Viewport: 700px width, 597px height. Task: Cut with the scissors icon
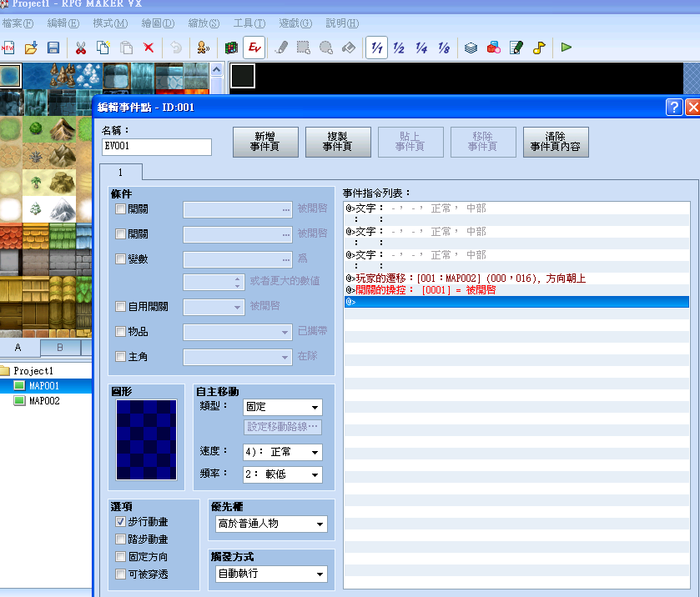[x=81, y=48]
